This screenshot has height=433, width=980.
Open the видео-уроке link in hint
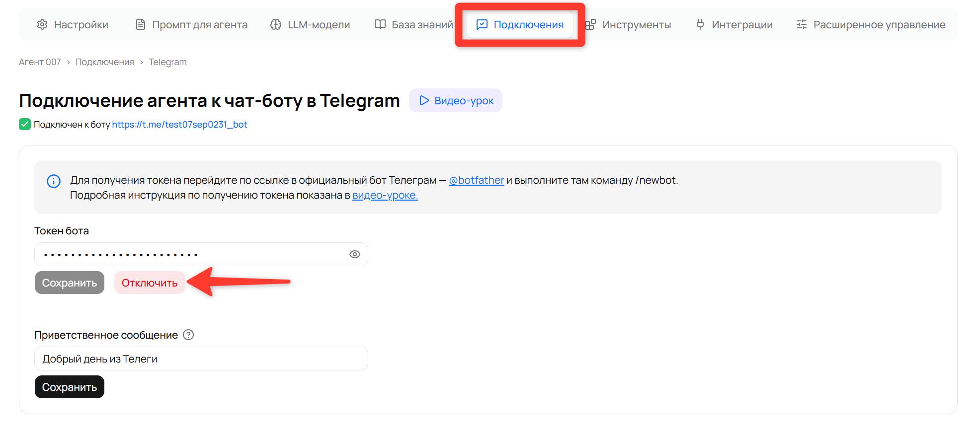pyautogui.click(x=385, y=195)
